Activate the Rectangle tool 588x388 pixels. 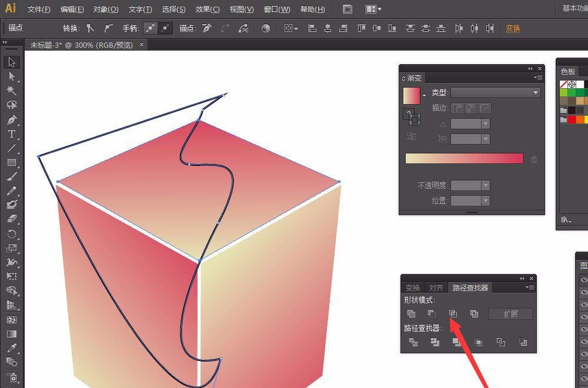(x=11, y=163)
